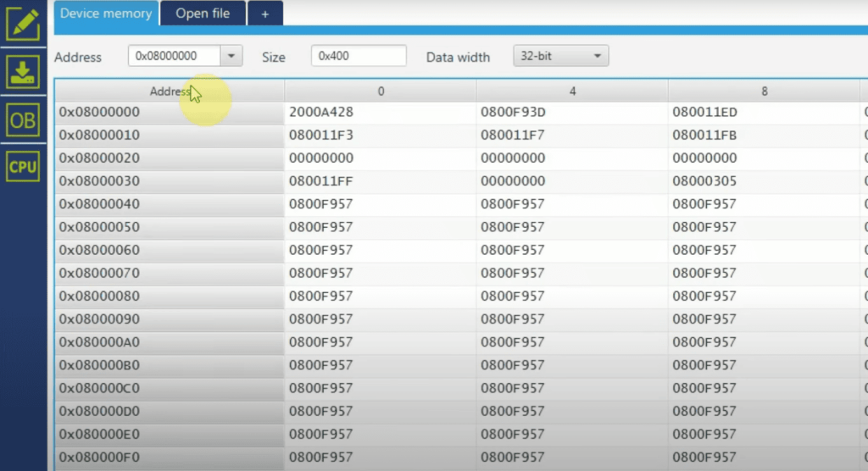Add a new tab with plus

(x=265, y=14)
